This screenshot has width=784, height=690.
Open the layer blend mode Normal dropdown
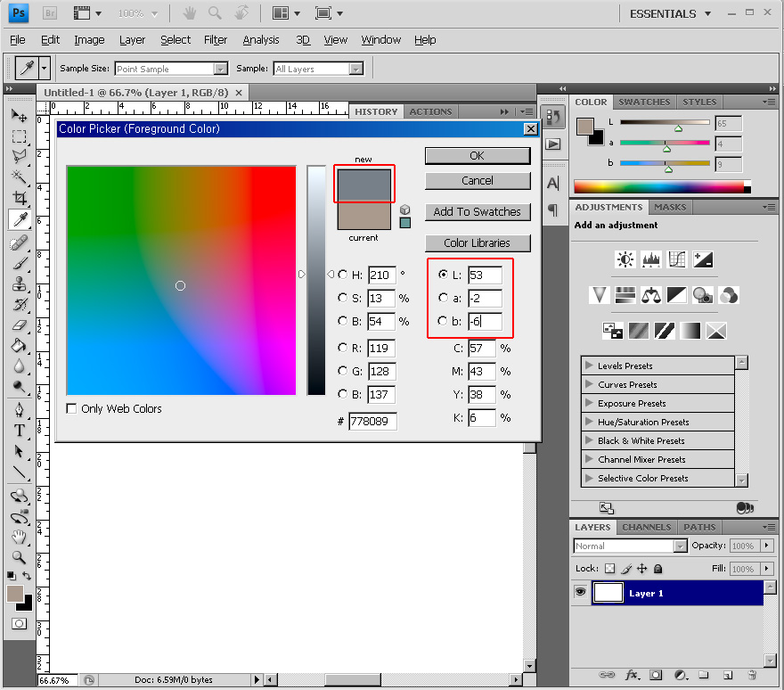click(x=680, y=546)
